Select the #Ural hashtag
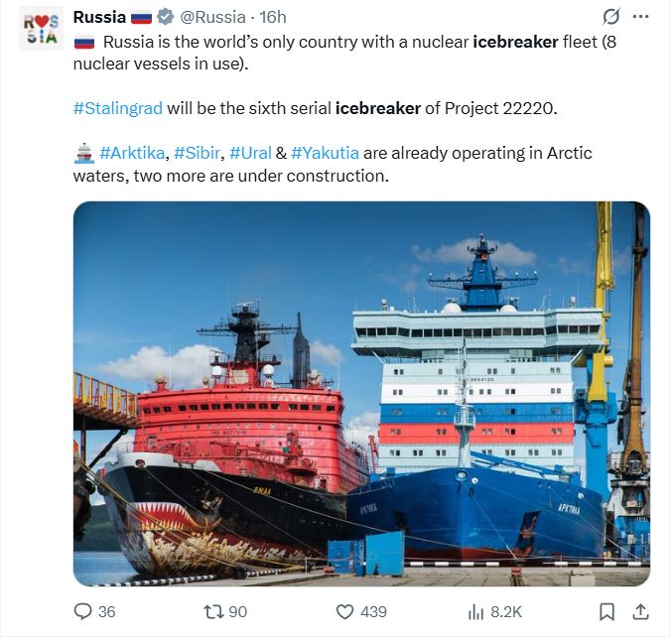This screenshot has height=638, width=672. [248, 153]
